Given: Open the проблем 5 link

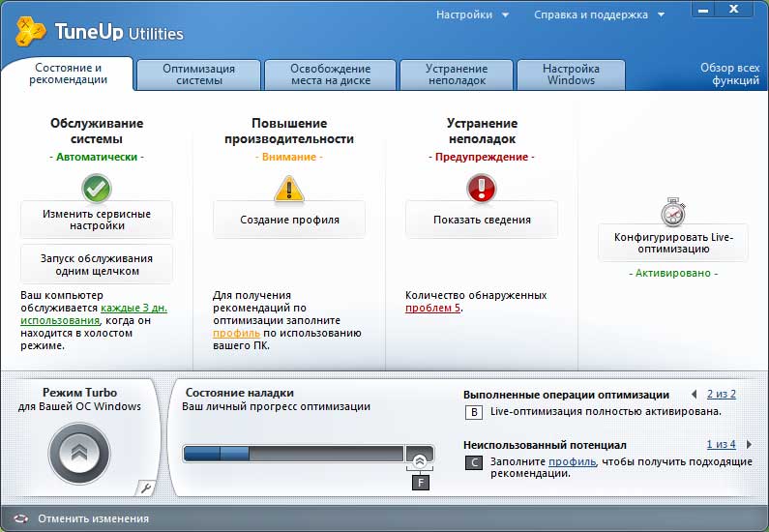Looking at the screenshot, I should (x=432, y=308).
